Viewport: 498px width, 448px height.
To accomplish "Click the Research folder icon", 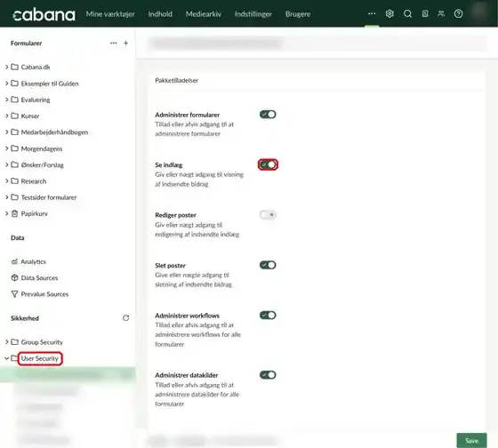I will coord(14,181).
